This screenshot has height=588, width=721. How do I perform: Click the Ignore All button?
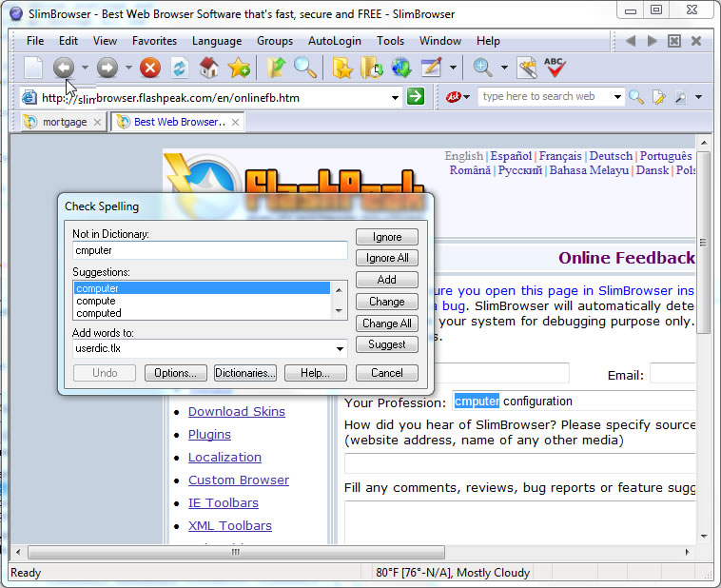coord(387,258)
